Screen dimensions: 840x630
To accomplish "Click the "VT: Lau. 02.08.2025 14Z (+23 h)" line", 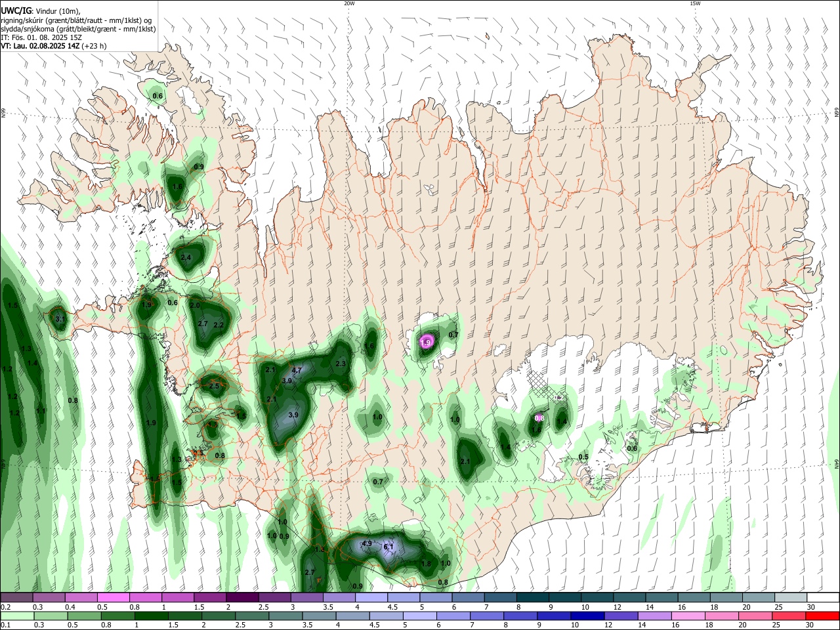I will click(53, 46).
